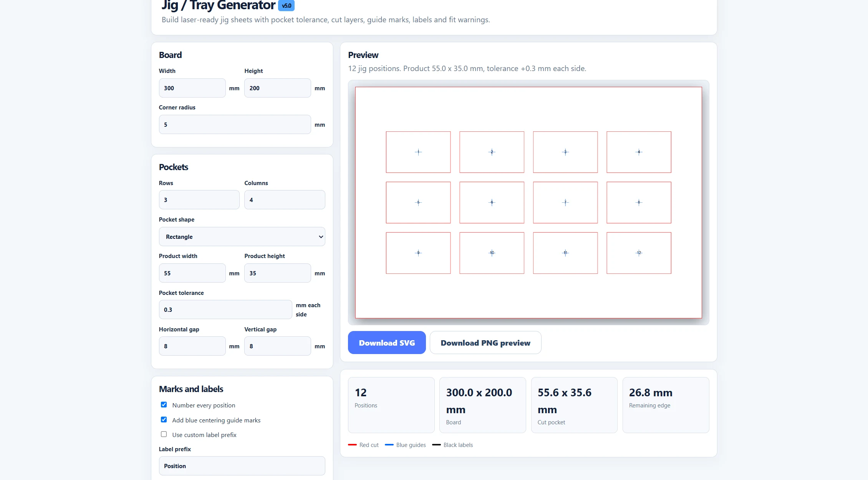Edit the Corner radius field
This screenshot has height=480, width=868.
pos(235,124)
